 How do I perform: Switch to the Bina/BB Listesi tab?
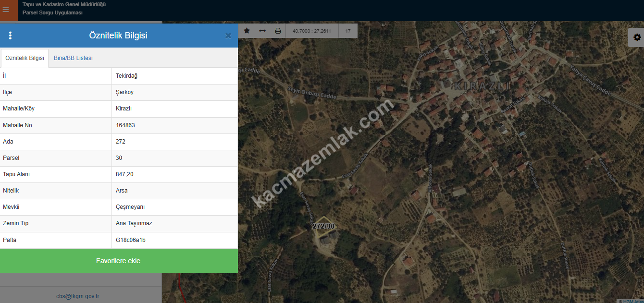tap(73, 58)
